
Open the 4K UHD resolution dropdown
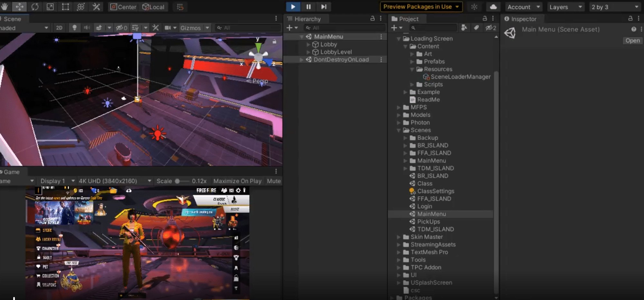tap(115, 181)
